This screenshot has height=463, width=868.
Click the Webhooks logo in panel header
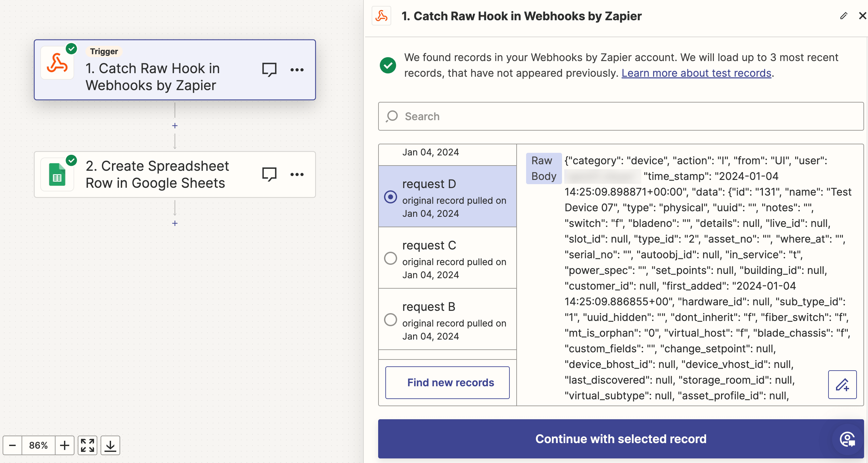381,16
